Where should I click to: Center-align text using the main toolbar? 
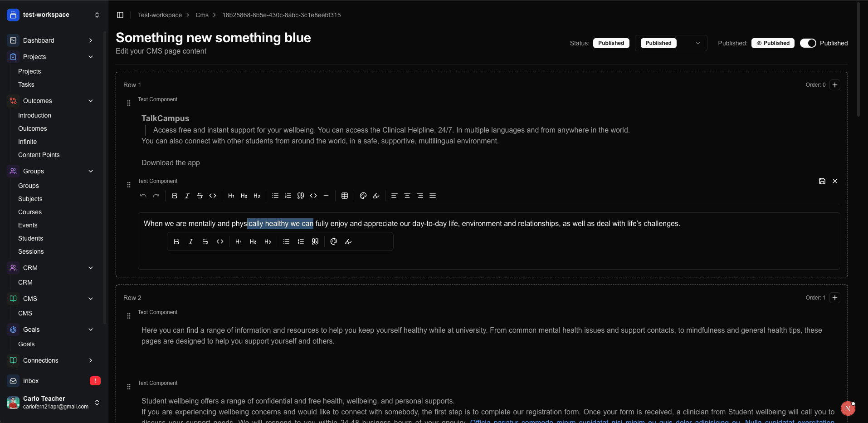[x=407, y=196]
